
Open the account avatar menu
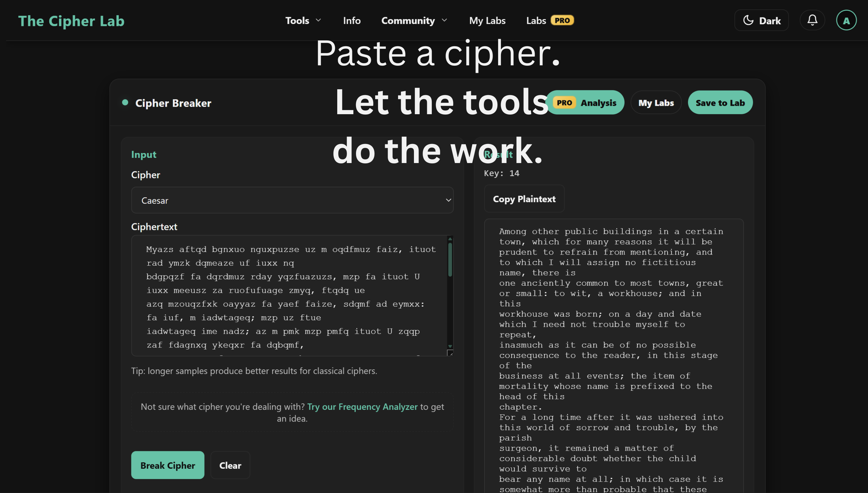tap(846, 20)
